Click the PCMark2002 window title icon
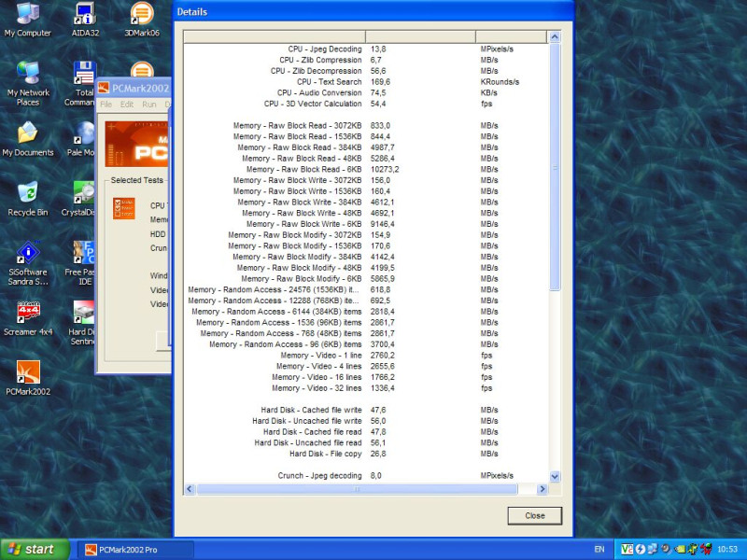747x560 pixels. 104,88
